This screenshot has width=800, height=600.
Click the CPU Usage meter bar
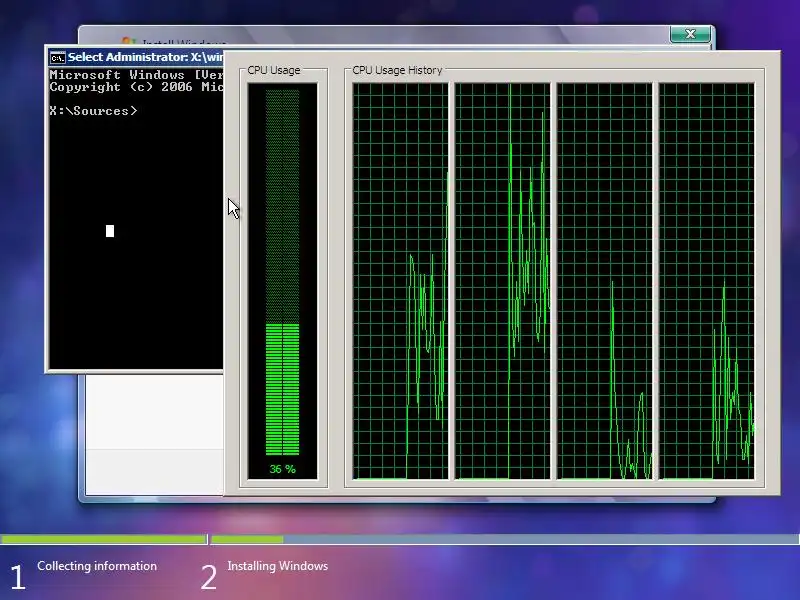click(x=283, y=272)
